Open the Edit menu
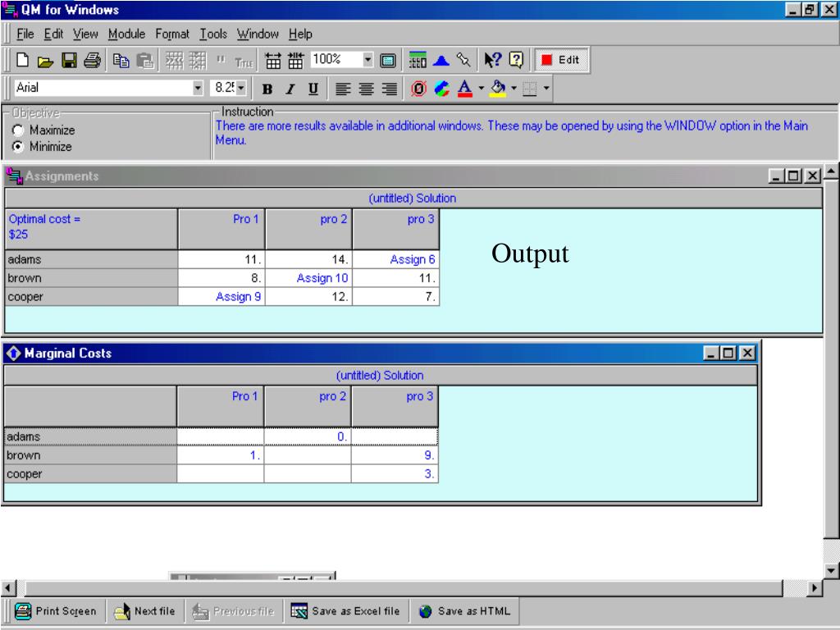Viewport: 840px width, 630px height. coord(53,34)
